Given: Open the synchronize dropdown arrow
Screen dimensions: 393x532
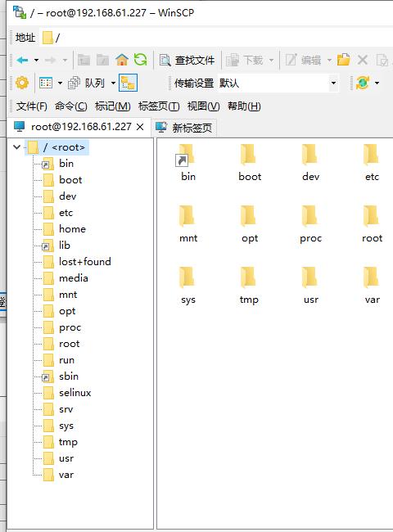Looking at the screenshot, I should coord(377,83).
